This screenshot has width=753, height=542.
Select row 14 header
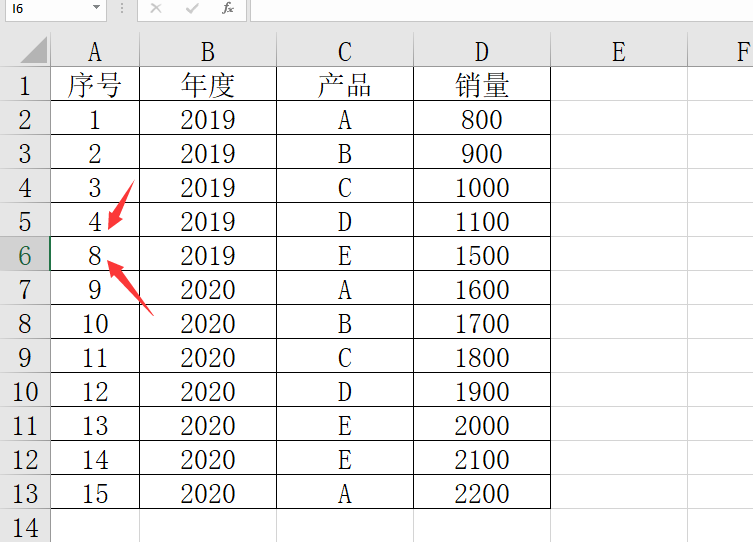[x=25, y=527]
